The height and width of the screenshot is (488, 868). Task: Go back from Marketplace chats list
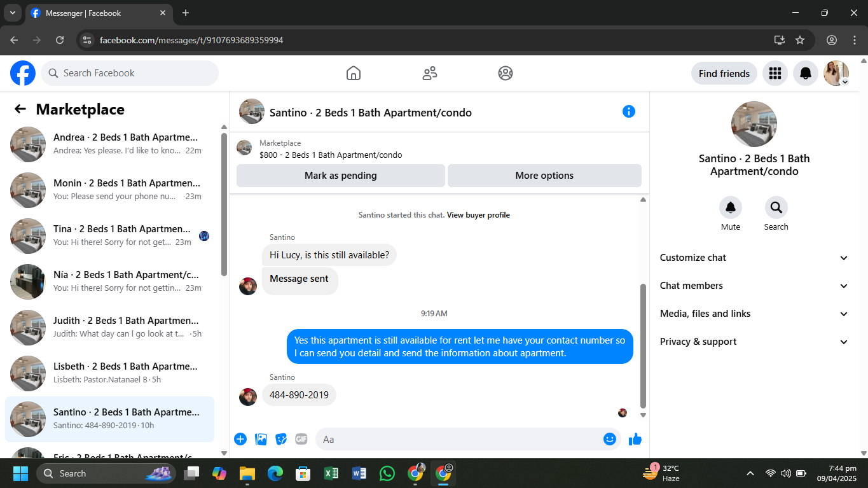tap(20, 109)
